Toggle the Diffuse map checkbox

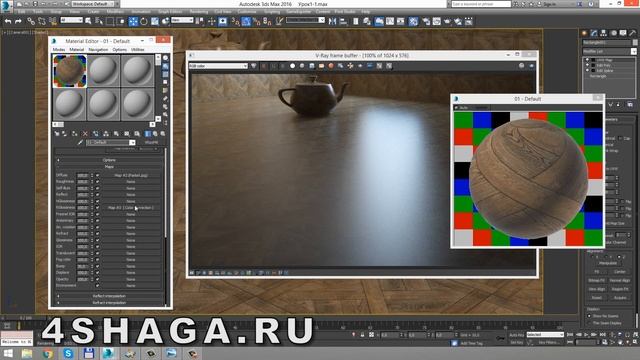tap(98, 175)
